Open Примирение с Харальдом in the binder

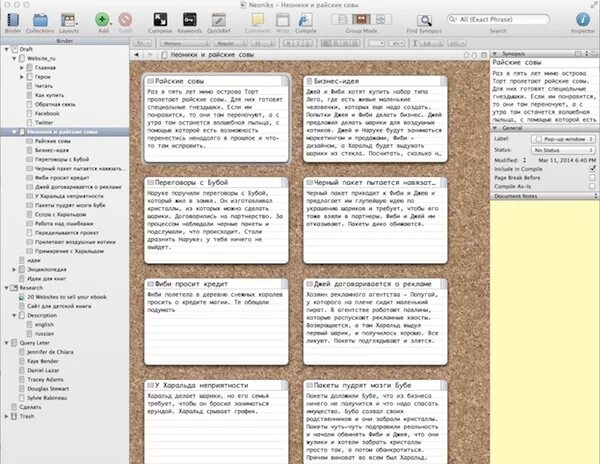69,251
